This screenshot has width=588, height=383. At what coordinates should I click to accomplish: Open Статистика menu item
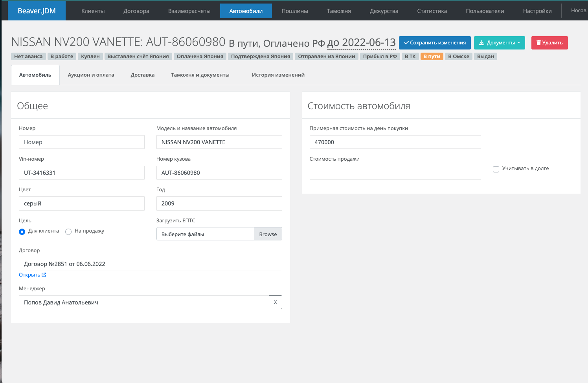(x=432, y=11)
